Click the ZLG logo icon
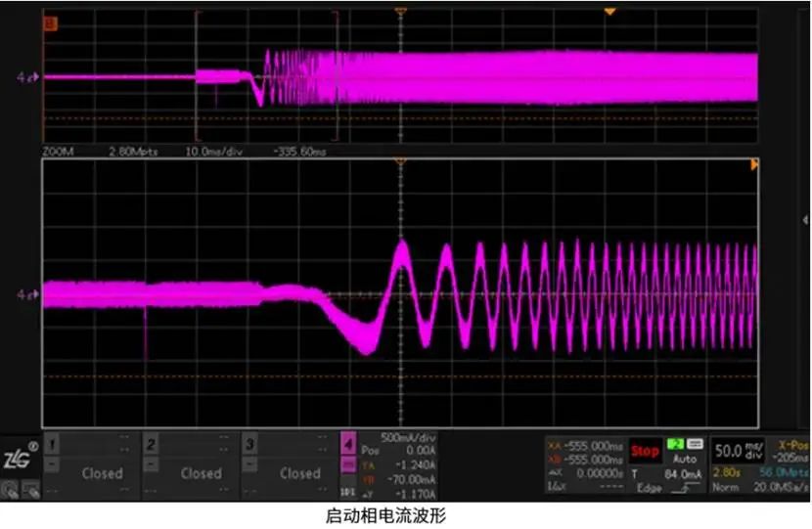This screenshot has width=812, height=529. pyautogui.click(x=20, y=456)
